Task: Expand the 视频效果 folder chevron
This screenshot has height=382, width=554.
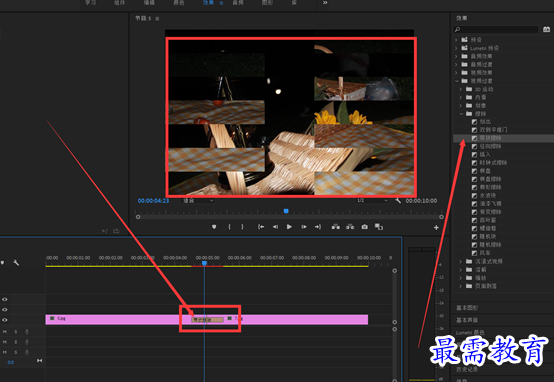Action: point(456,72)
